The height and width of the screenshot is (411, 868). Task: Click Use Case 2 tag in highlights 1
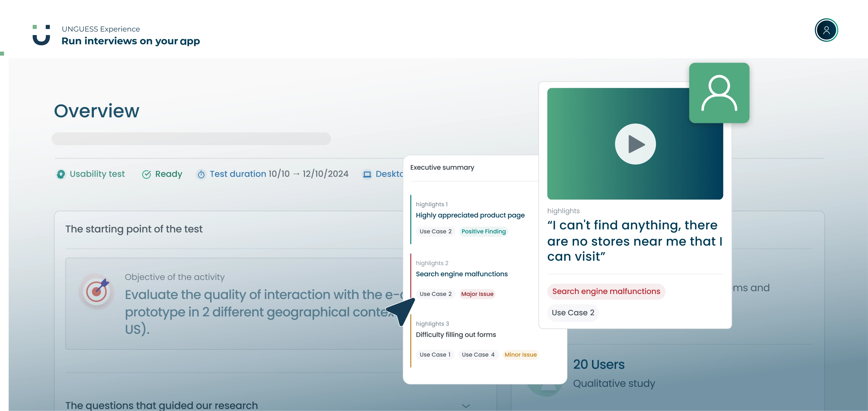pyautogui.click(x=436, y=231)
